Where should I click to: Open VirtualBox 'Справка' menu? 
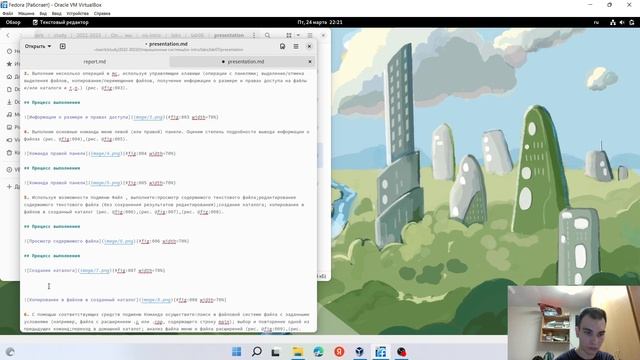[102, 13]
